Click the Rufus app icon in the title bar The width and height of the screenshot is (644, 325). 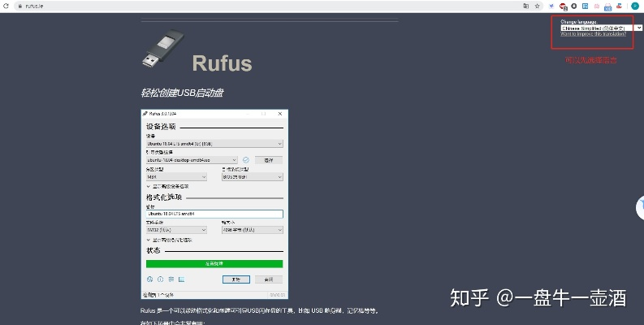point(145,114)
